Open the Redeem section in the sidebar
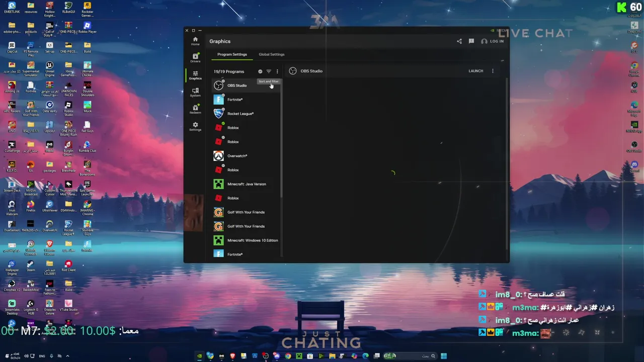This screenshot has height=362, width=644. 195,109
